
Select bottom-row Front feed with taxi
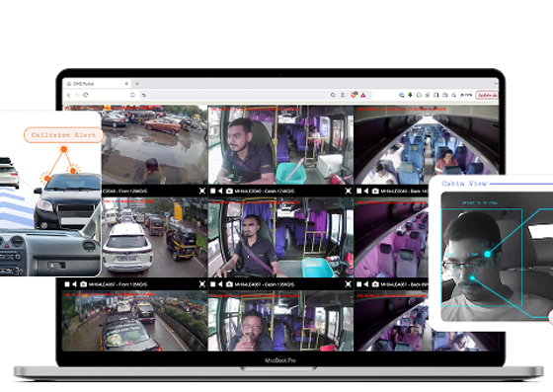(134, 321)
